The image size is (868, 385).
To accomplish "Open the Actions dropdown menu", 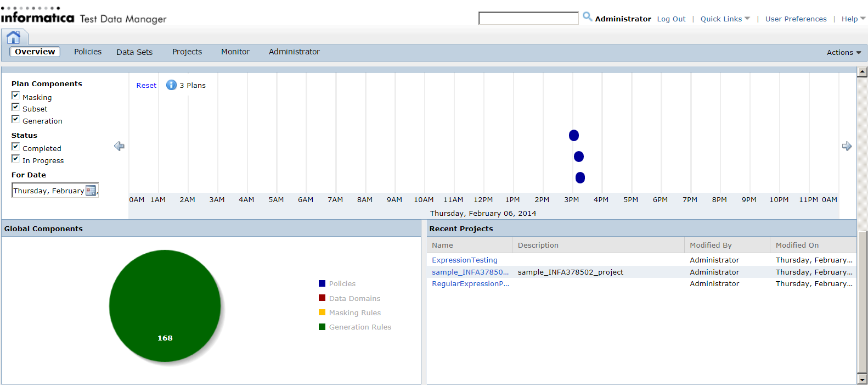I will pyautogui.click(x=844, y=53).
